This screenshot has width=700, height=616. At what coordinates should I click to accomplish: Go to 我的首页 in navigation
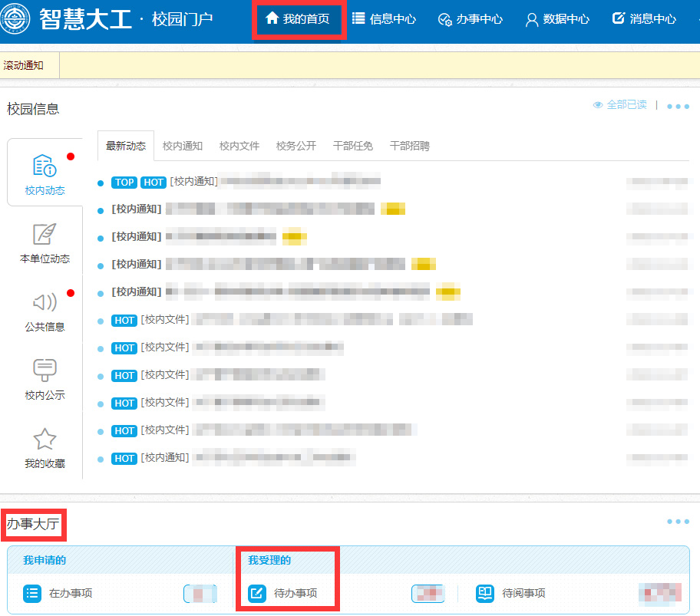(298, 19)
